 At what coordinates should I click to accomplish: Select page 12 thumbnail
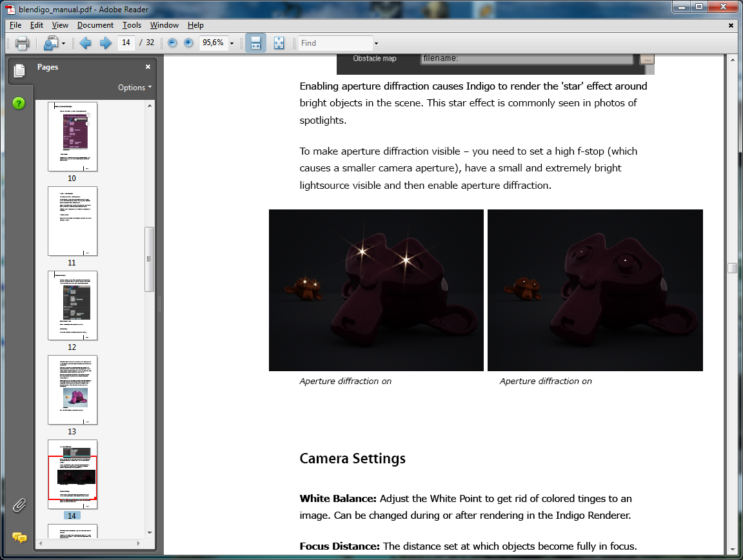(72, 305)
